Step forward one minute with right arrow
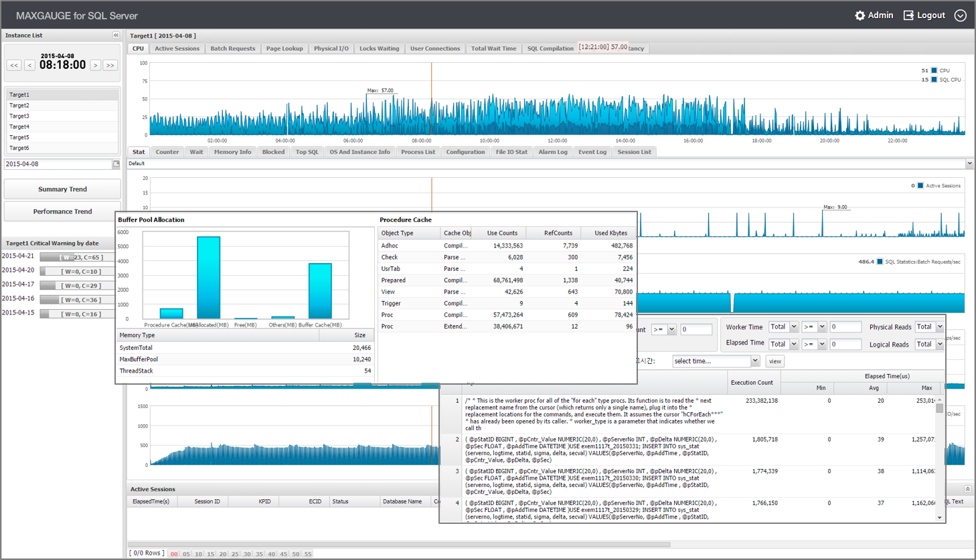The height and width of the screenshot is (560, 976). (x=96, y=66)
